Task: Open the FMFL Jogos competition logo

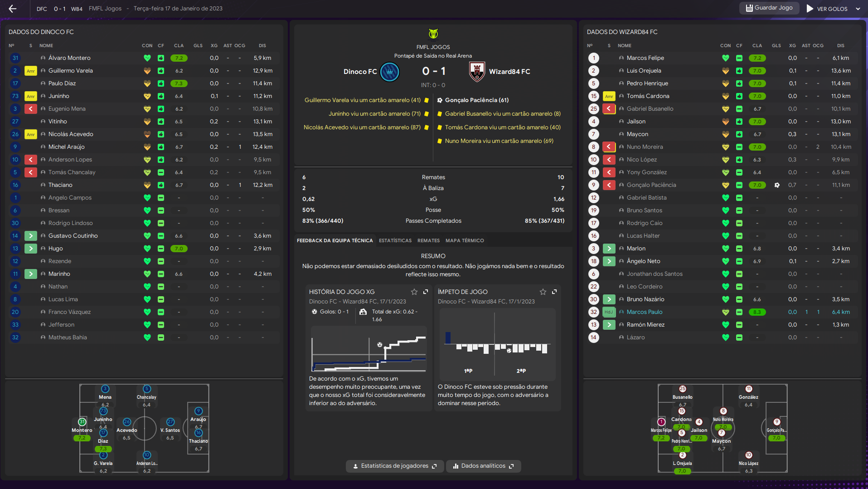Action: point(433,34)
